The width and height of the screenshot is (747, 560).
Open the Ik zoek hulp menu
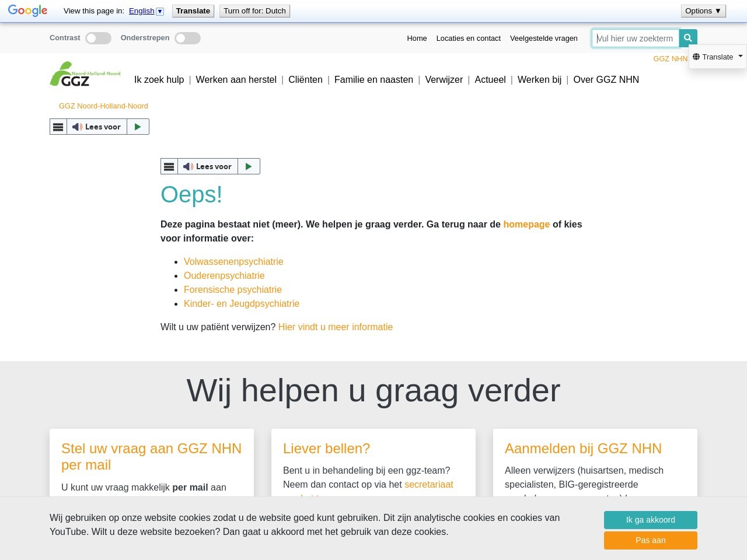pyautogui.click(x=159, y=79)
